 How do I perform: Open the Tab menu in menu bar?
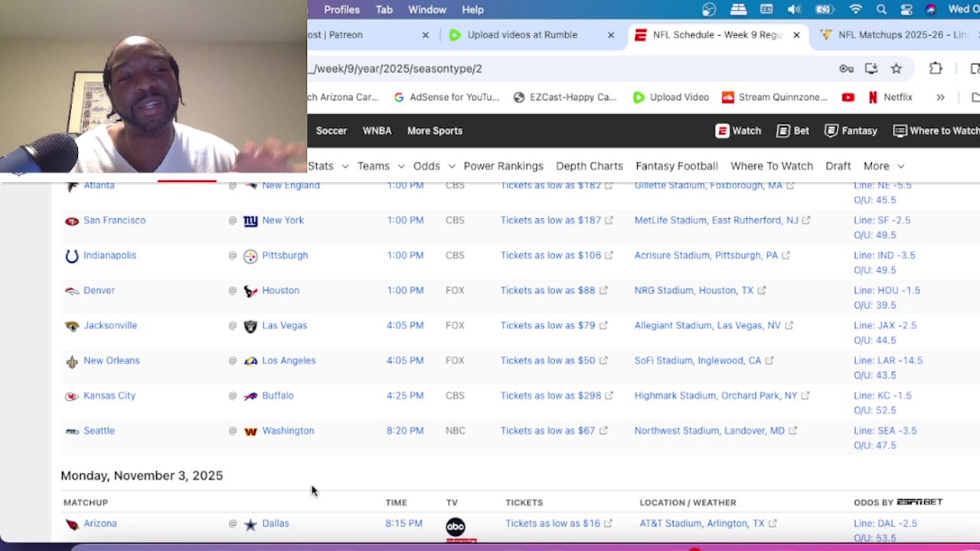point(384,9)
